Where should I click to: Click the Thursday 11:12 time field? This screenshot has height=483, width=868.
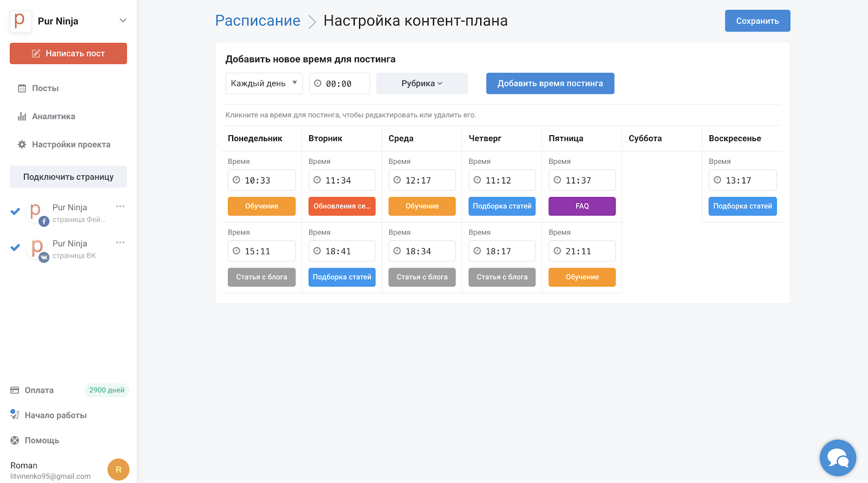pyautogui.click(x=502, y=180)
